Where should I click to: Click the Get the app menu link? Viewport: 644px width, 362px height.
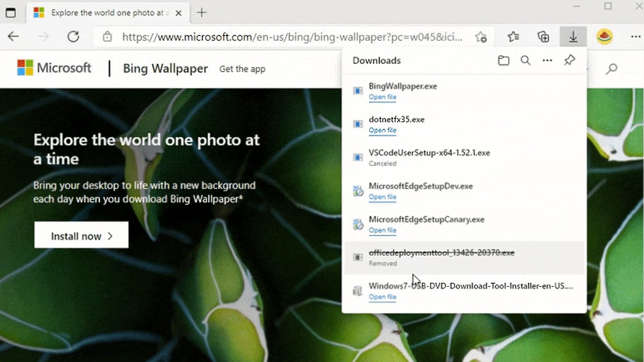[242, 69]
